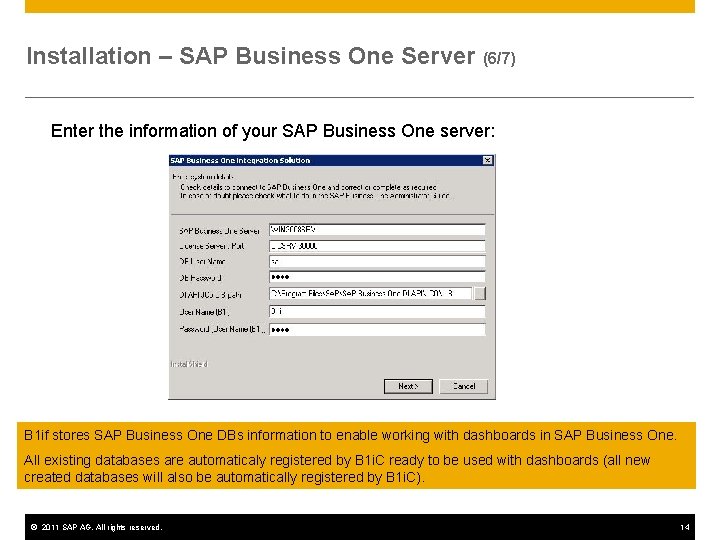The height and width of the screenshot is (540, 720).
Task: Click the Next button in installer dialog
Action: 408,386
